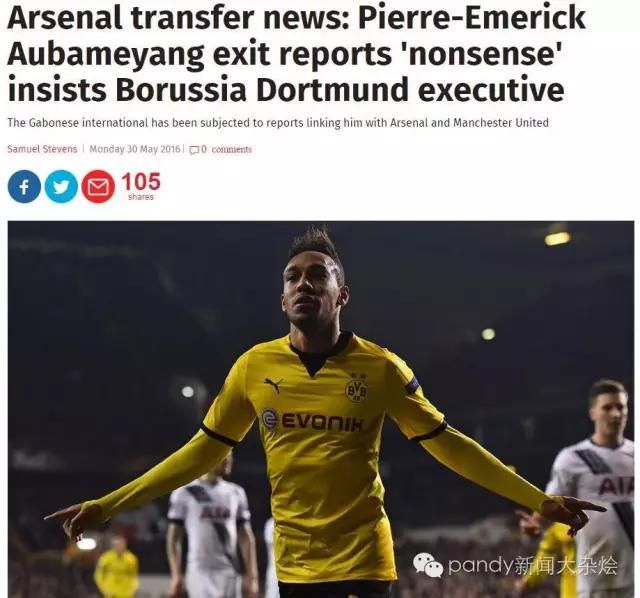
Task: Click the comments speech bubble icon
Action: 195,150
